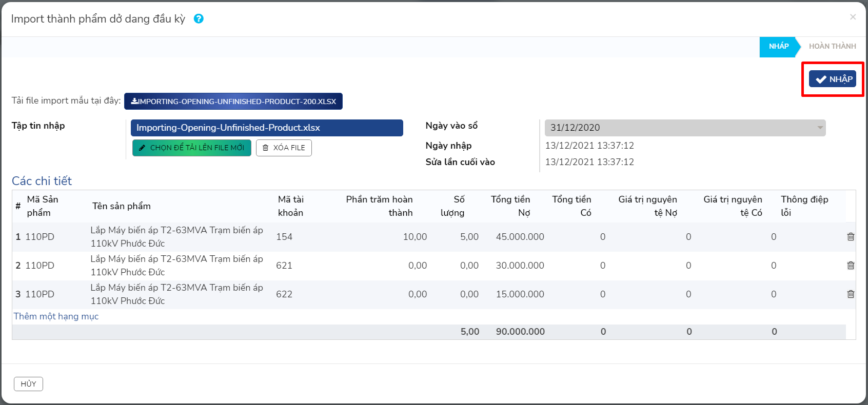Delete row 2 with account 621
868x405 pixels.
[851, 266]
